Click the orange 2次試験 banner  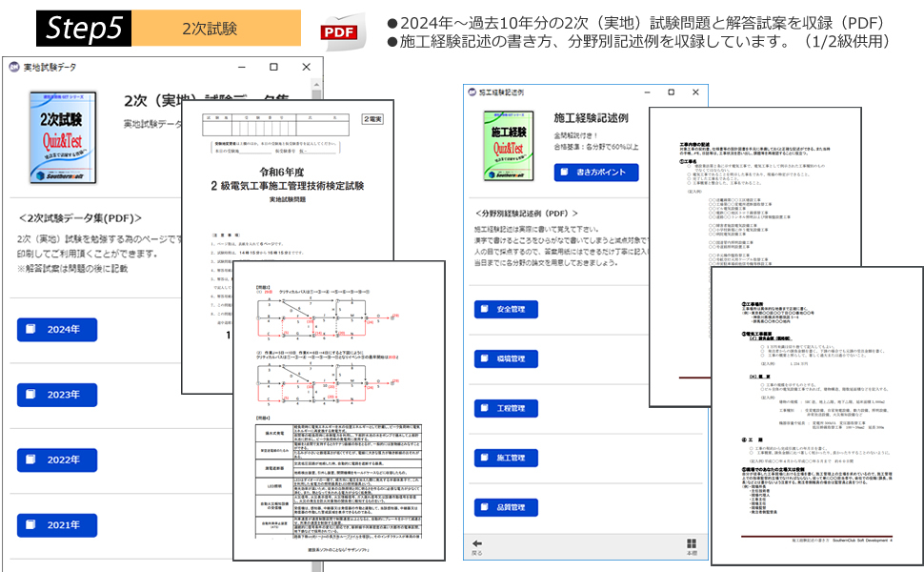[215, 29]
